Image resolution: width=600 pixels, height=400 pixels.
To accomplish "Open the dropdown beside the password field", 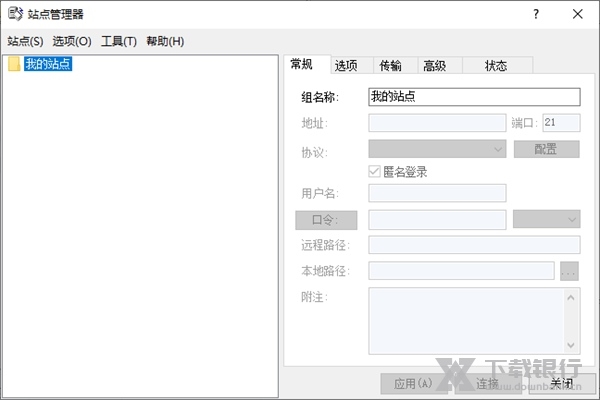I will [546, 219].
